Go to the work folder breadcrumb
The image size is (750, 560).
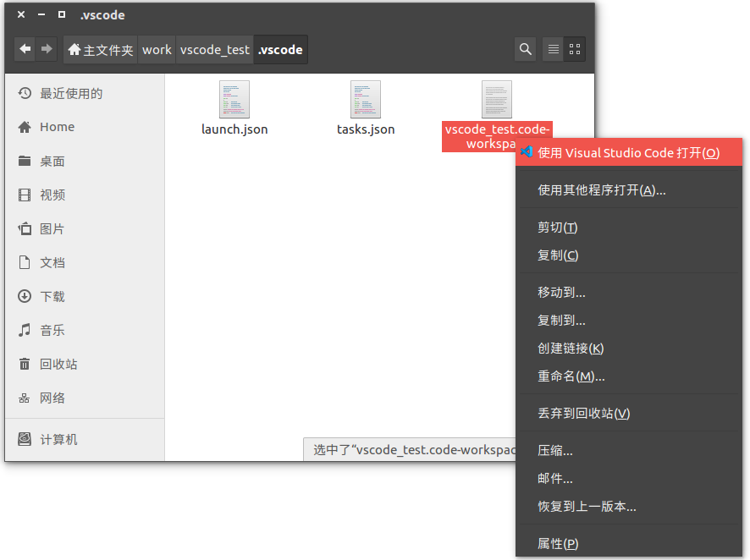coord(157,49)
